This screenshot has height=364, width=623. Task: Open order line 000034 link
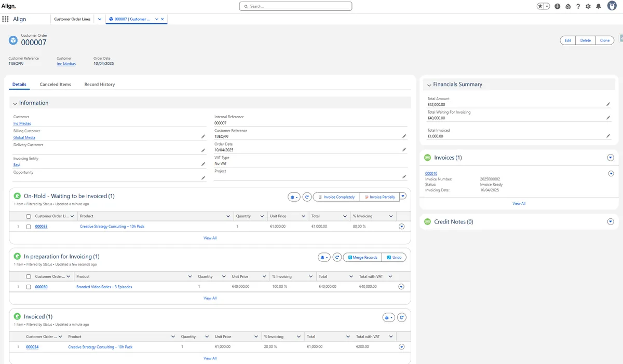(32, 347)
